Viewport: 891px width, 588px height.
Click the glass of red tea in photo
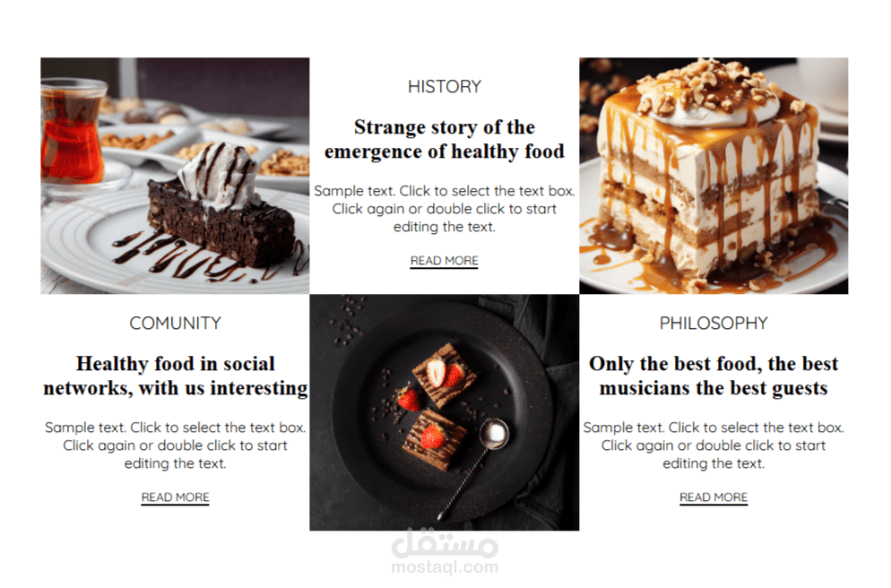(x=72, y=133)
